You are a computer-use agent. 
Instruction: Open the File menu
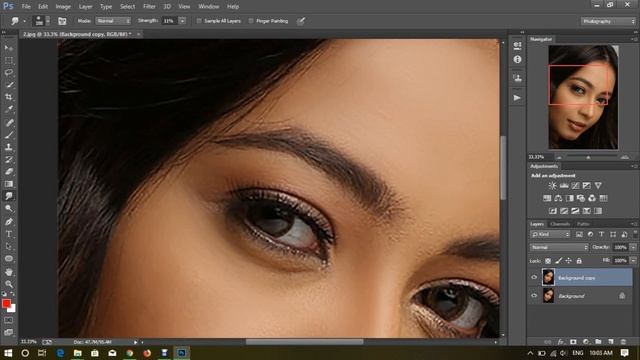pos(26,7)
